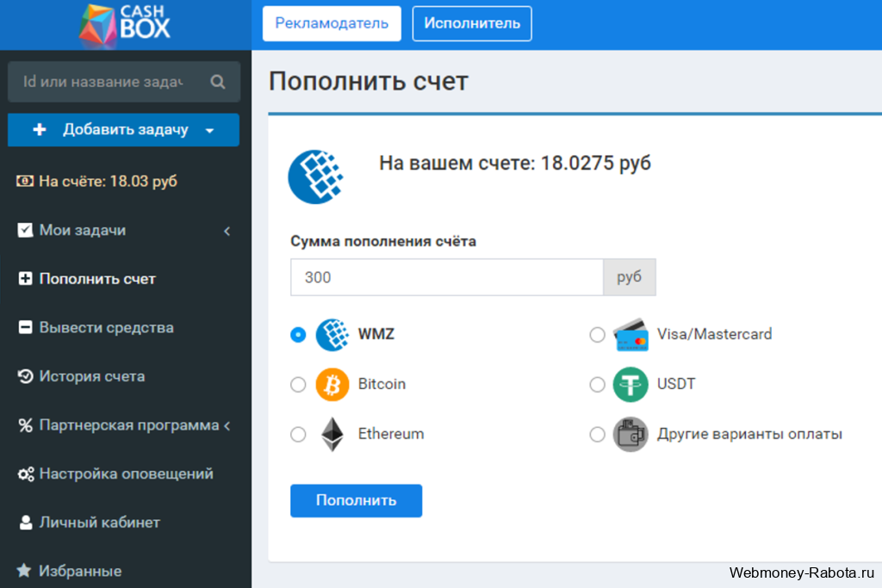882x588 pixels.
Task: Click the Сумма пополнения счёта label
Action: pos(383,241)
